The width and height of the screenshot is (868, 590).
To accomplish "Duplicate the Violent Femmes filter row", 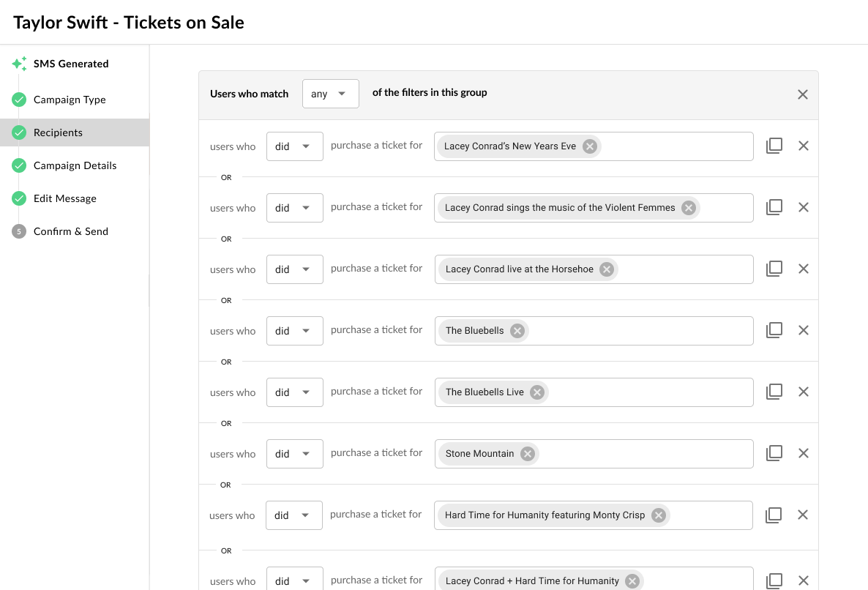I will coord(774,207).
